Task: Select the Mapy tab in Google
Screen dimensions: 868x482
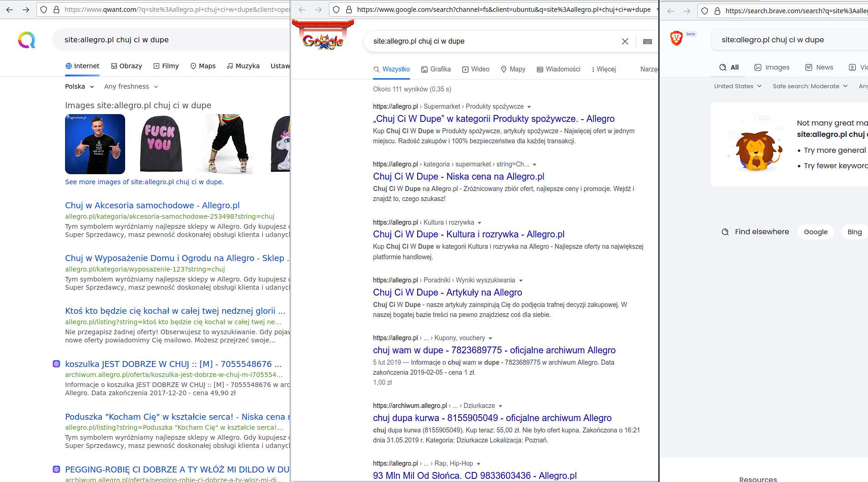Action: pyautogui.click(x=513, y=69)
